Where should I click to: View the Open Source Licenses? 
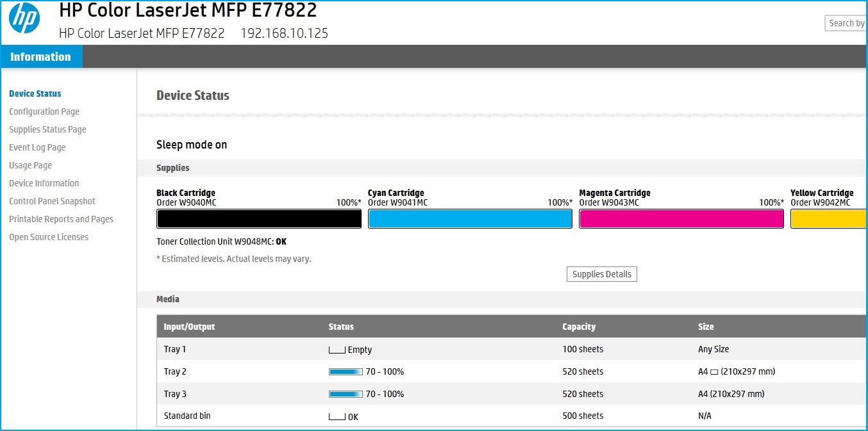pyautogui.click(x=49, y=237)
